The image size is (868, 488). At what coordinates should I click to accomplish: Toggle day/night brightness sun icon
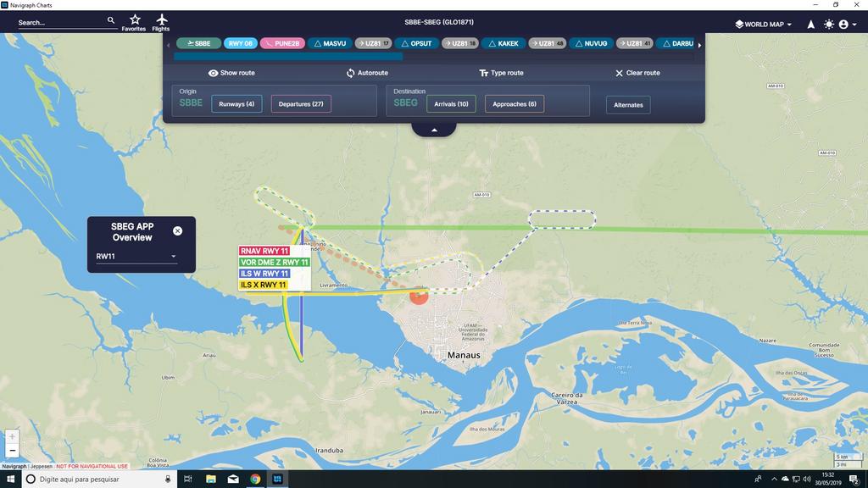829,25
